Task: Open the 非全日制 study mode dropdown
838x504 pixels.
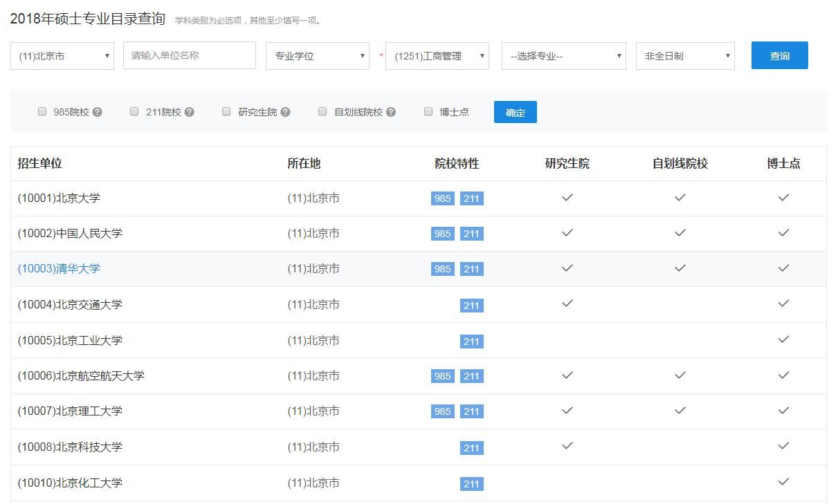Action: point(684,56)
